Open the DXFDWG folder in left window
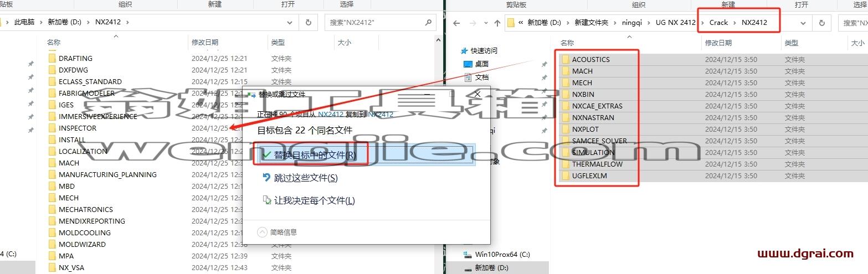 [x=73, y=70]
